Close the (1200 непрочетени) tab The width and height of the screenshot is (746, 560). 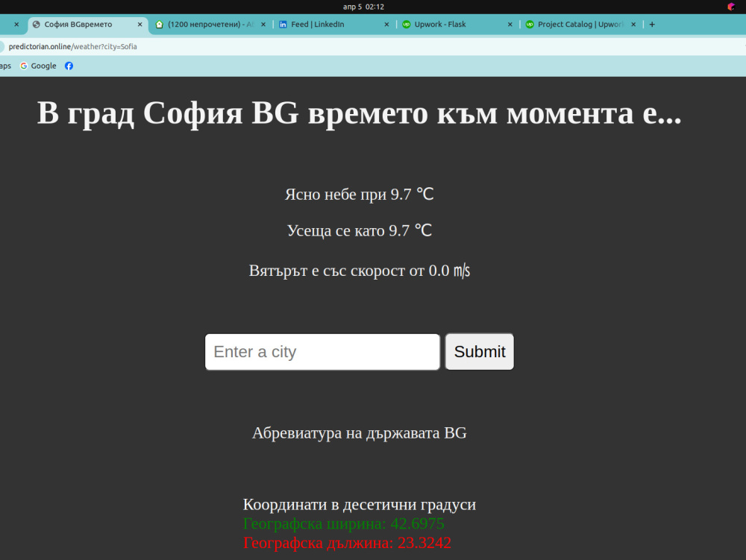(263, 25)
